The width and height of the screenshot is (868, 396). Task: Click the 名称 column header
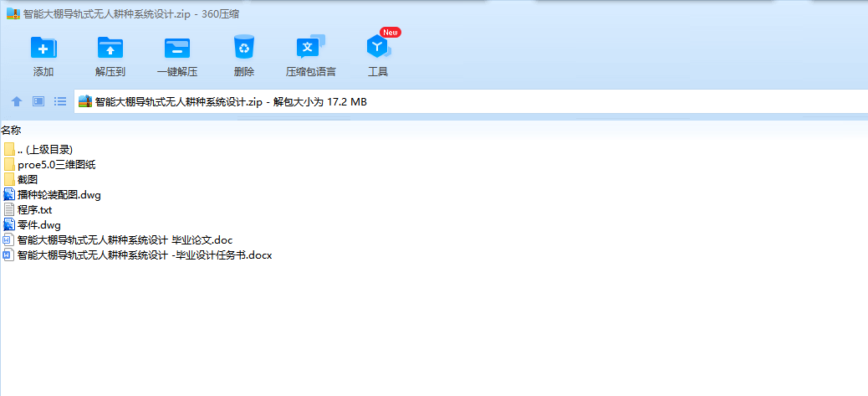click(11, 131)
